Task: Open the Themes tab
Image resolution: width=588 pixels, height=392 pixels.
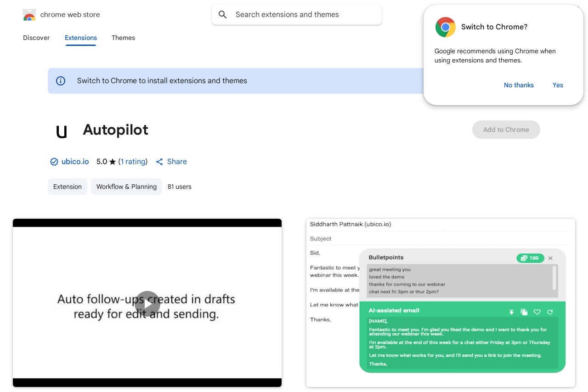Action: (123, 38)
